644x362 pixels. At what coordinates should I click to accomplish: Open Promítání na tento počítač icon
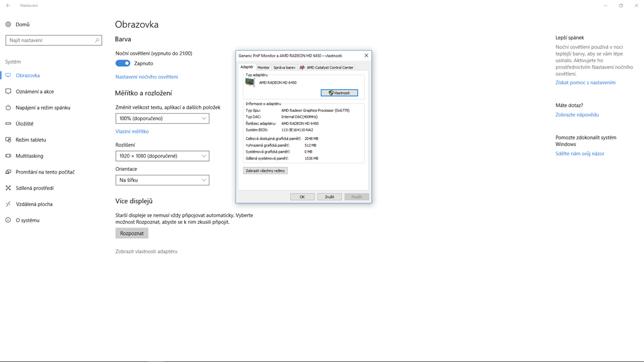(x=8, y=172)
